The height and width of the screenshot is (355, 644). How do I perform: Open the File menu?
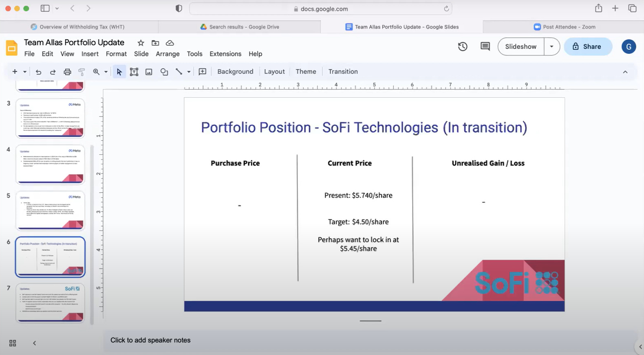click(29, 54)
